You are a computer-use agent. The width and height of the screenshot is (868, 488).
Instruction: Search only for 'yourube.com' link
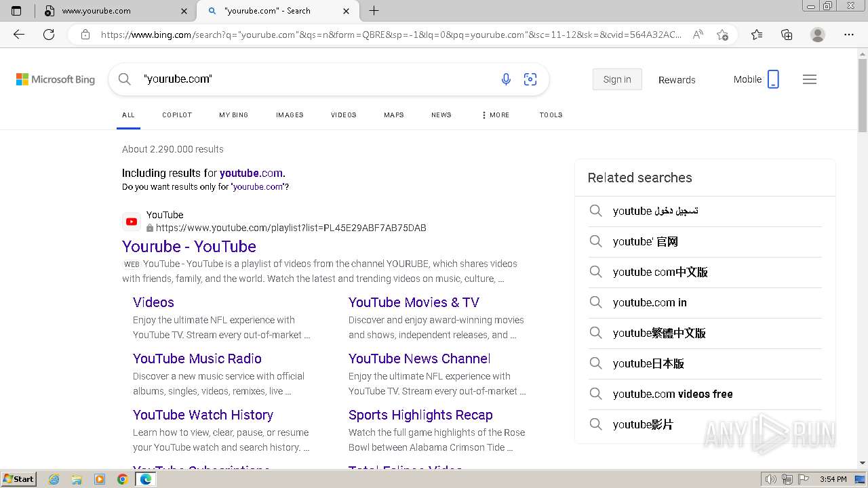coord(258,187)
